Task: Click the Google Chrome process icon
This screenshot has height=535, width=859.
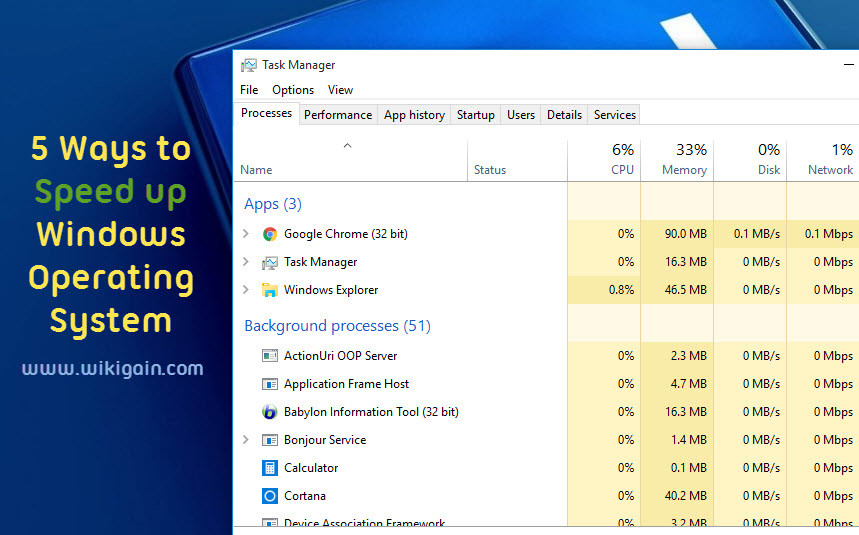Action: point(270,234)
